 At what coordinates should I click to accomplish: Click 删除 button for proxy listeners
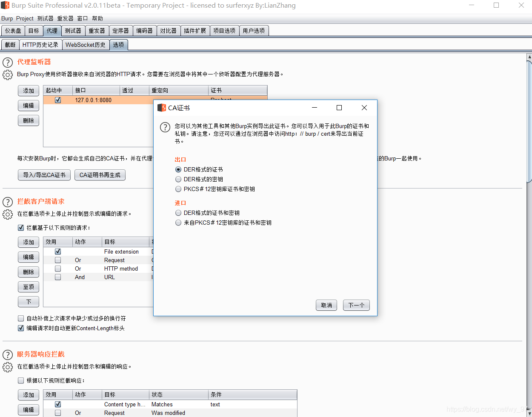pyautogui.click(x=29, y=120)
